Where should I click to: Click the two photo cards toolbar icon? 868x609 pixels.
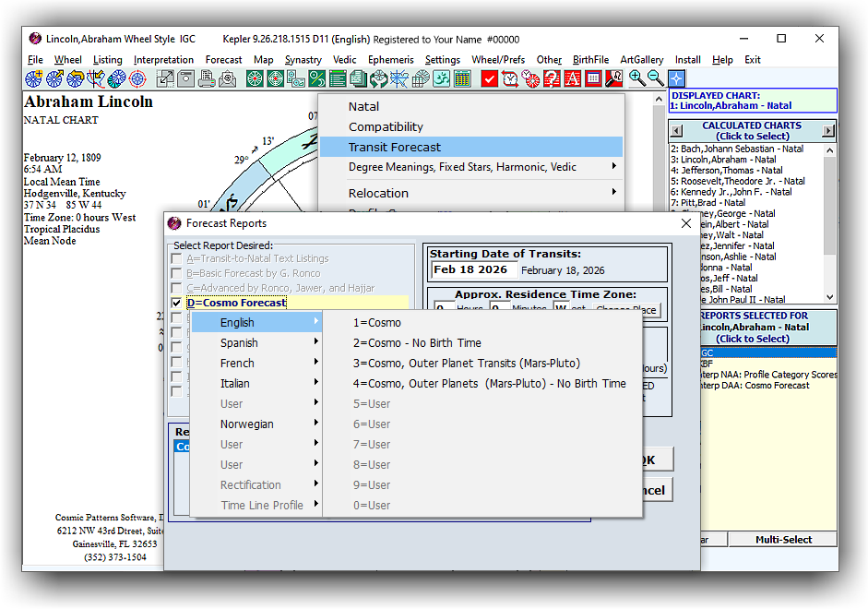click(296, 78)
